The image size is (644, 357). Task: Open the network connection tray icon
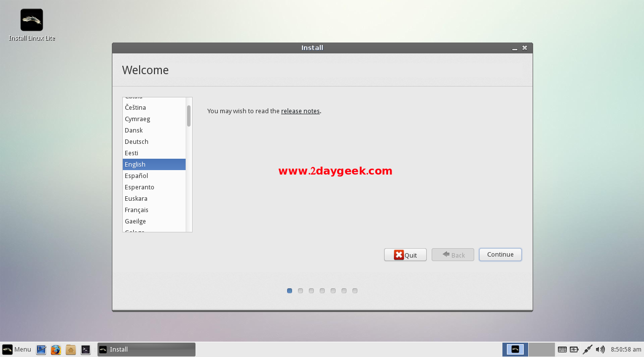click(588, 350)
